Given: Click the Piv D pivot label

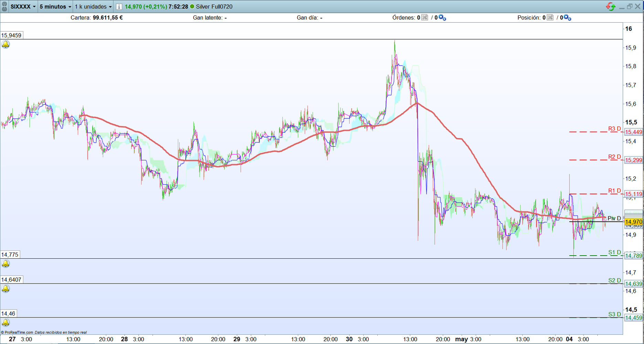Looking at the screenshot, I should click(x=614, y=218).
